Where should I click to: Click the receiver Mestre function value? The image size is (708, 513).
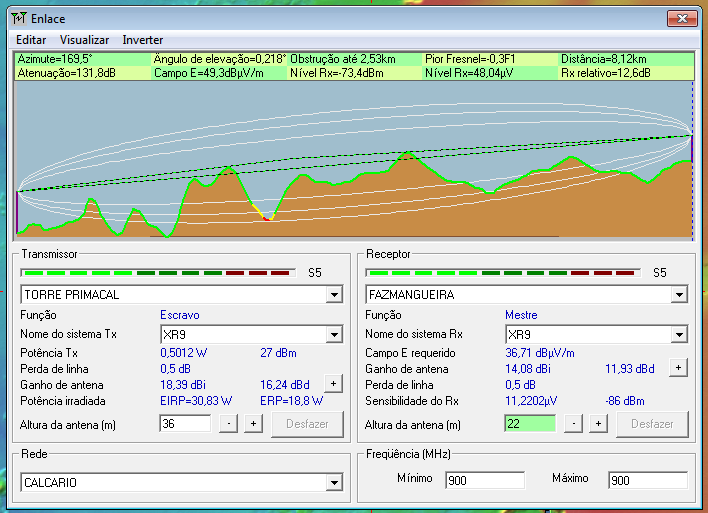pyautogui.click(x=521, y=315)
